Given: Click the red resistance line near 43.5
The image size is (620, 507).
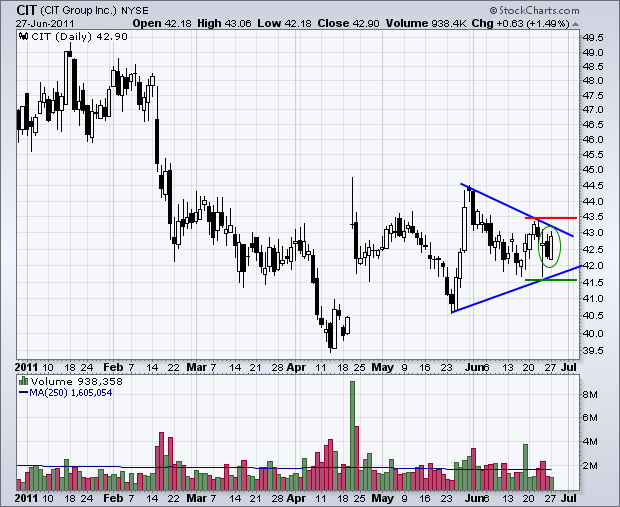Looking at the screenshot, I should 551,218.
